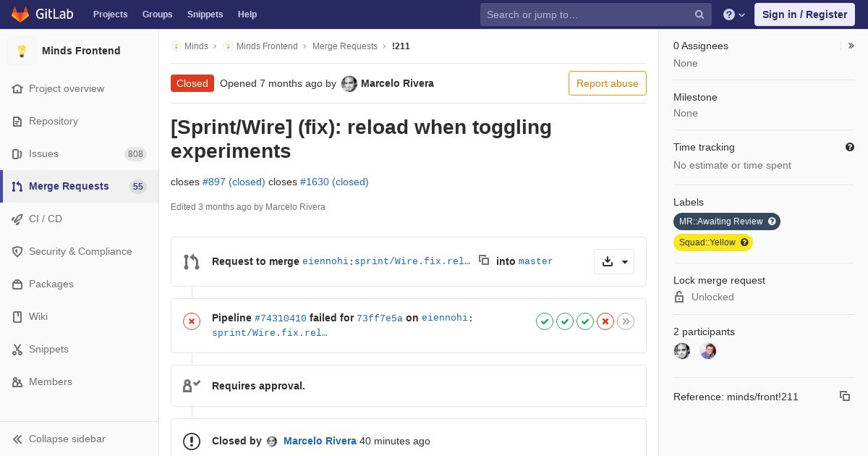Collapse sidebar at bottom left
Image resolution: width=868 pixels, height=456 pixels.
pos(67,439)
